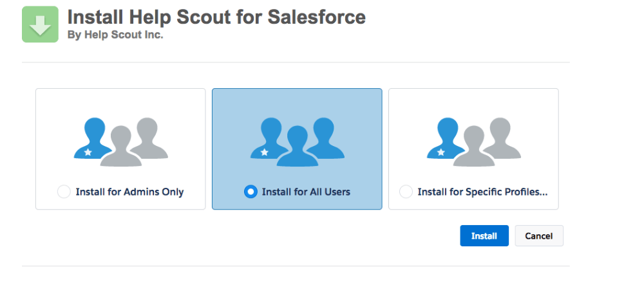Click the Specific Profiles user group icon
Viewport: 644px width, 283px height.
(x=473, y=141)
